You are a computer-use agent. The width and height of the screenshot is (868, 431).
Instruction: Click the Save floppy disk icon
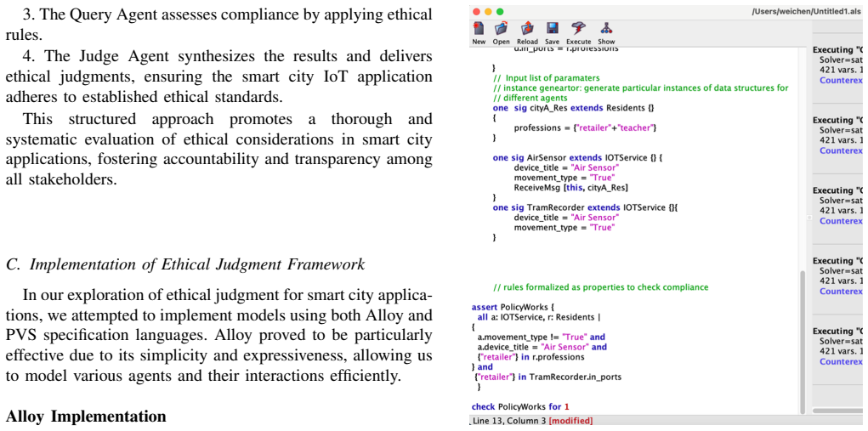coord(552,29)
